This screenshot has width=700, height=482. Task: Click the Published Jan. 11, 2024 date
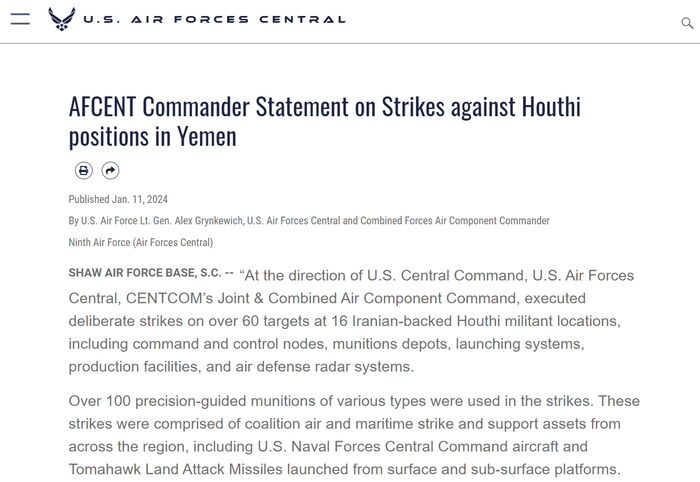tap(118, 199)
